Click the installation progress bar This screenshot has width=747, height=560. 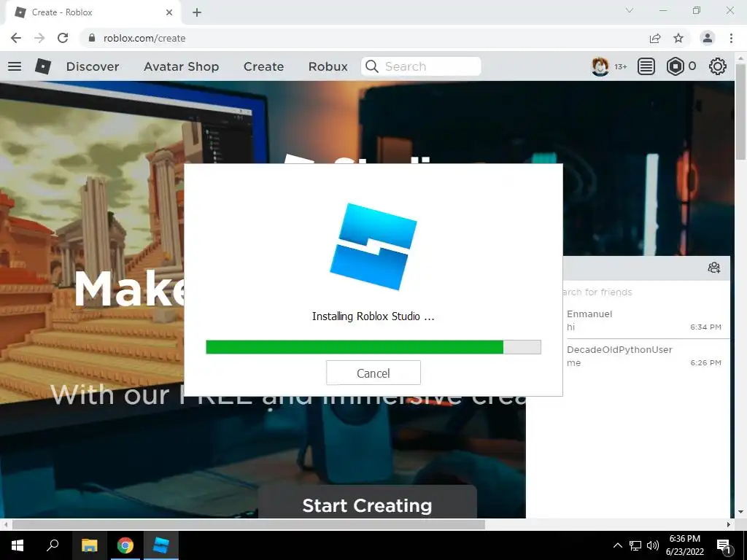373,347
